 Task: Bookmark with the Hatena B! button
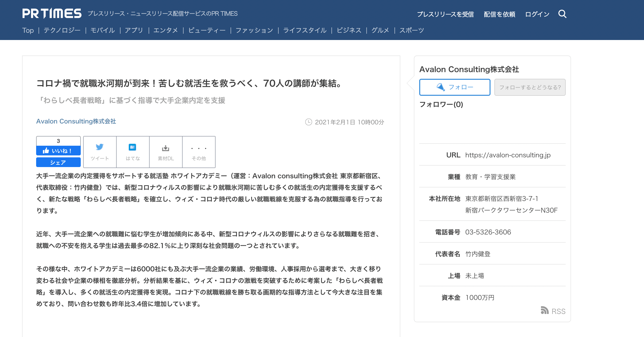(133, 152)
